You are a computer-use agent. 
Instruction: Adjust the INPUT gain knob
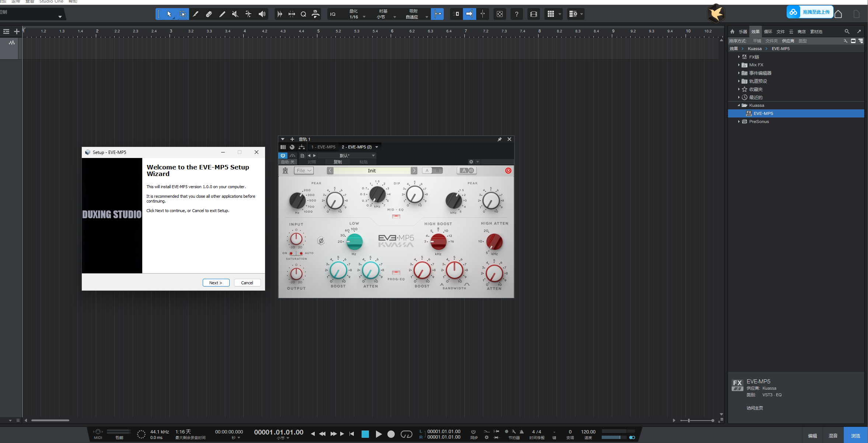tap(296, 239)
